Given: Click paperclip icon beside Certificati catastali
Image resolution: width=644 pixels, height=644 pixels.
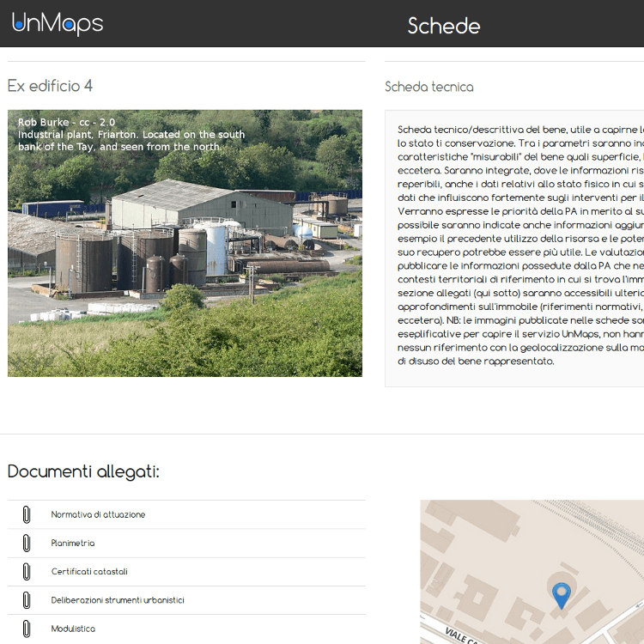Looking at the screenshot, I should click(27, 572).
